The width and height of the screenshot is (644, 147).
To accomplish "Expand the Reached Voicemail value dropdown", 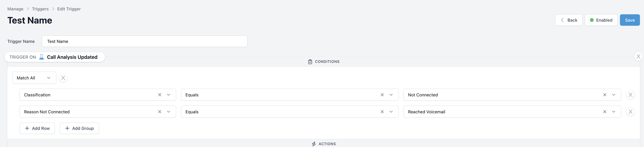I will [x=613, y=112].
